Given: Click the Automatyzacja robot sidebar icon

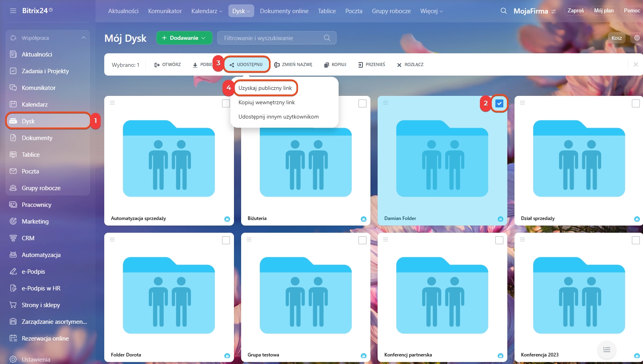Looking at the screenshot, I should point(13,255).
